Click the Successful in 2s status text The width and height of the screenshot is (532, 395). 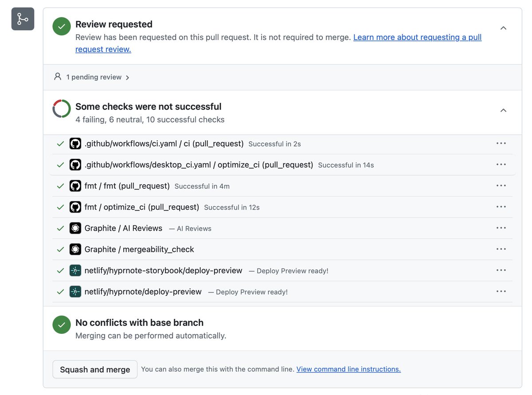coord(275,144)
